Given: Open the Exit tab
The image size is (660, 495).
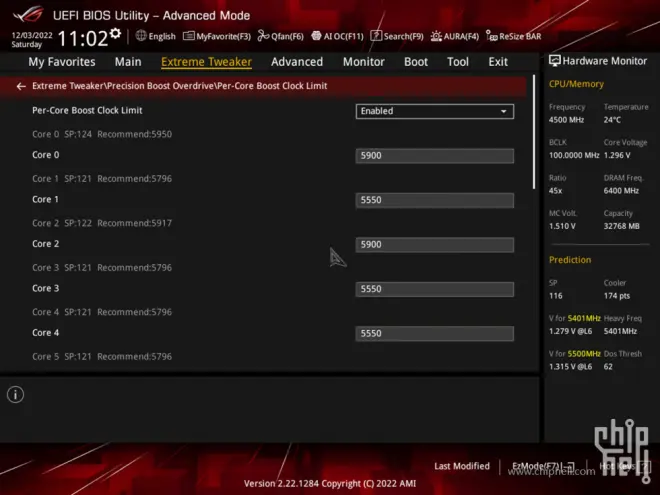Looking at the screenshot, I should (x=498, y=62).
